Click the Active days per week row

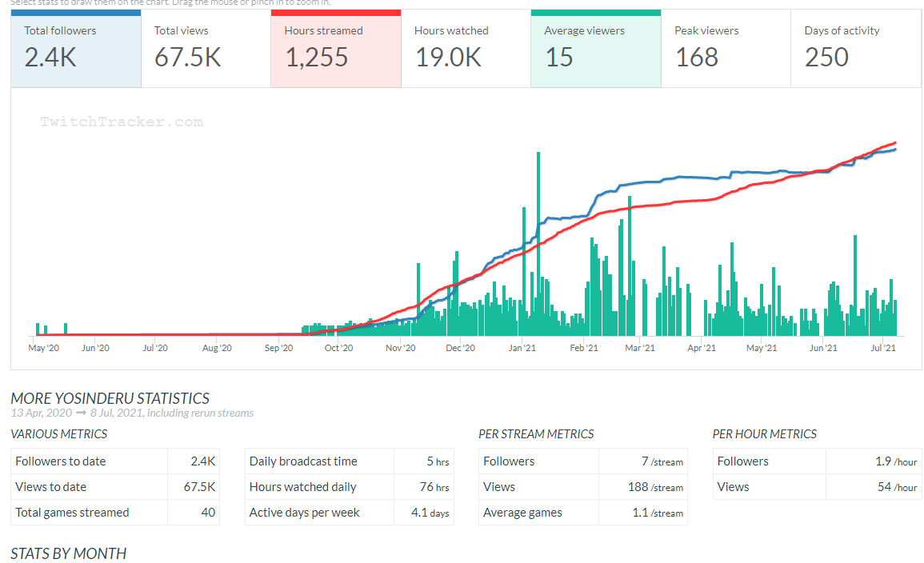coord(350,513)
